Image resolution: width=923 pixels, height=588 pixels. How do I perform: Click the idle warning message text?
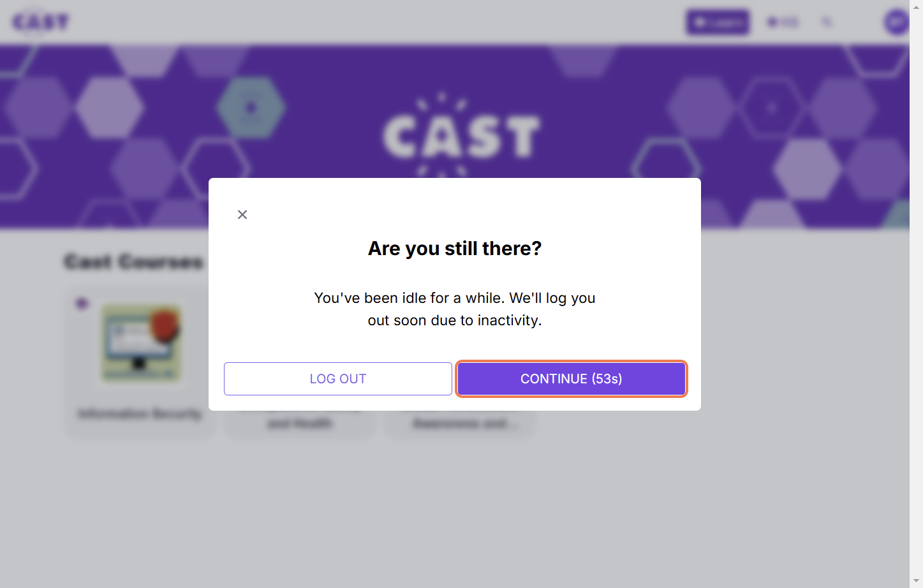pos(454,309)
